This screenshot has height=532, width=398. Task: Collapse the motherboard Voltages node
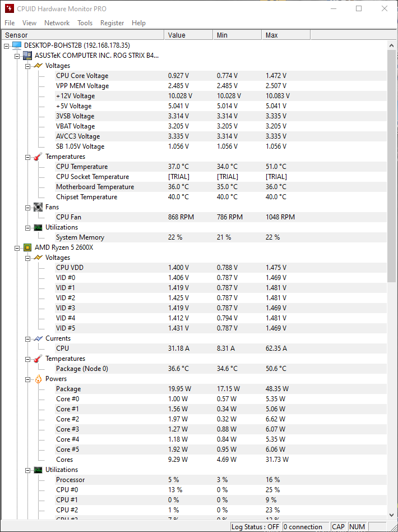click(28, 66)
